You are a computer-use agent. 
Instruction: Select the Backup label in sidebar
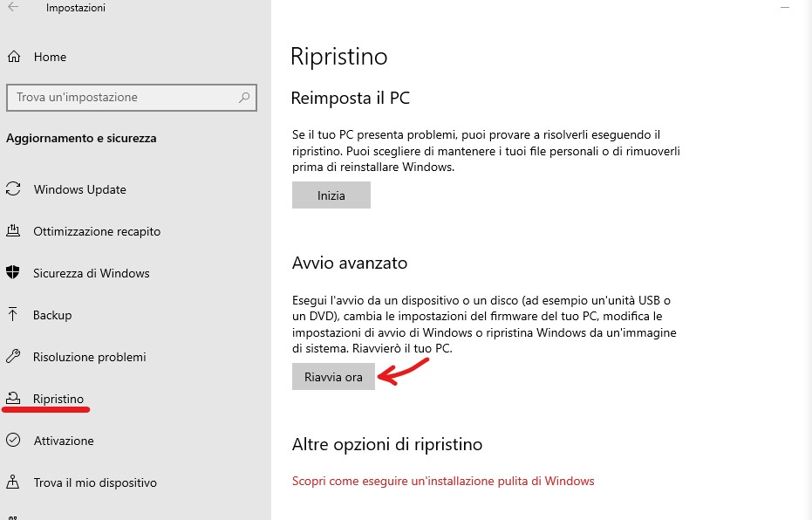tap(52, 315)
